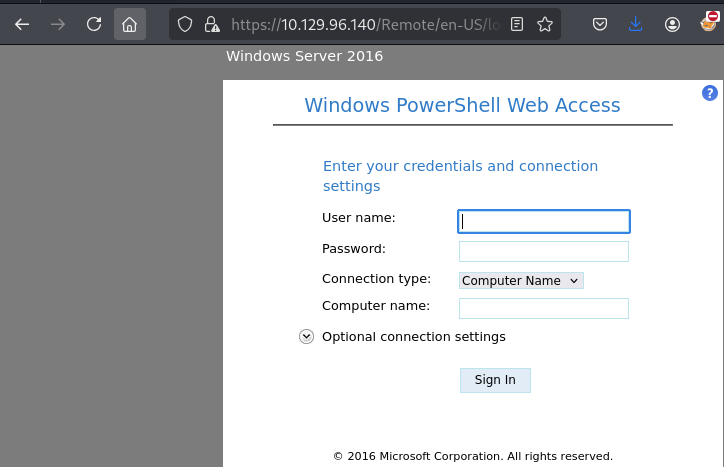The height and width of the screenshot is (467, 724).
Task: Open the blue help question mark icon
Action: click(710, 93)
